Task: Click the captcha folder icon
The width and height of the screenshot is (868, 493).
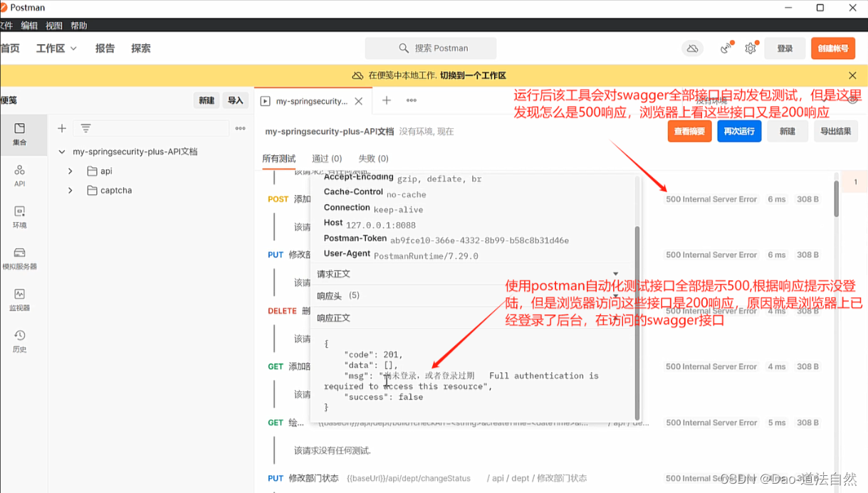Action: 92,191
